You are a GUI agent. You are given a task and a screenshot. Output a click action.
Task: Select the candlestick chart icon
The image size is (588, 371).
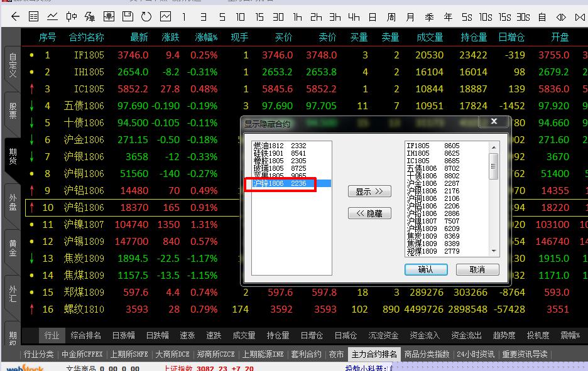(71, 16)
